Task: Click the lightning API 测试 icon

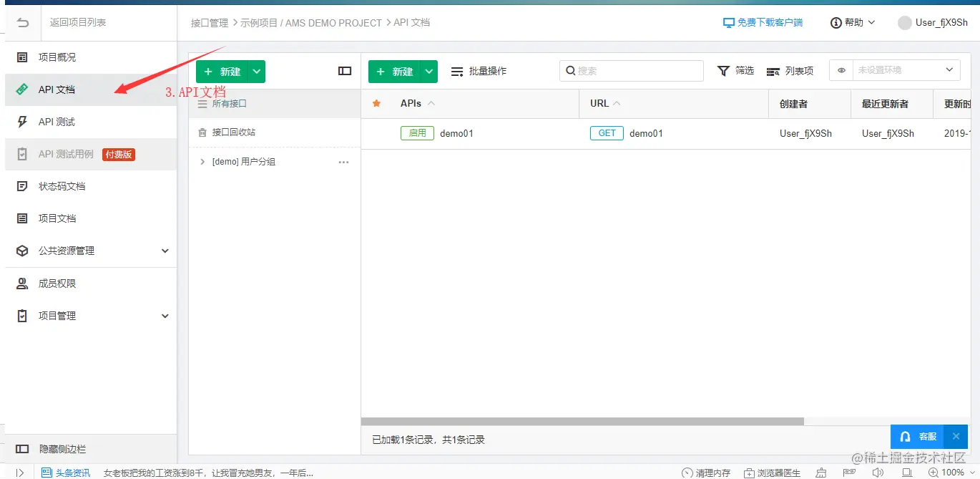Action: coord(22,122)
